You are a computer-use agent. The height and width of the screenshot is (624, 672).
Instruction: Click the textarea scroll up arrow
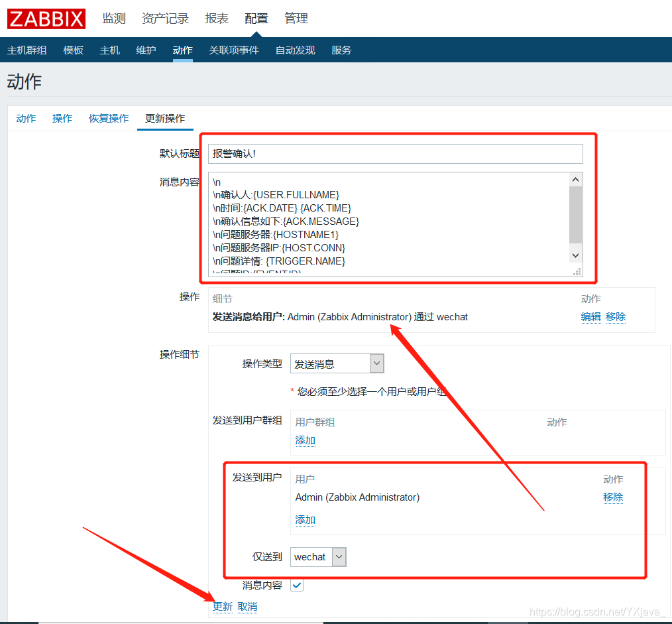pos(575,180)
